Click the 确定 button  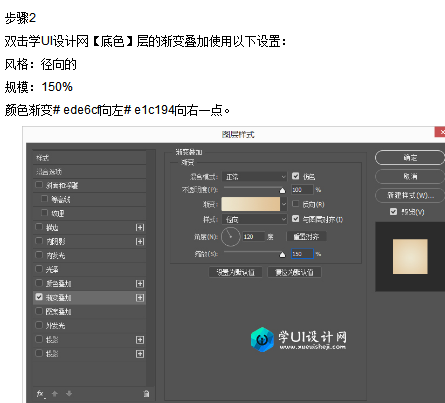coord(410,158)
